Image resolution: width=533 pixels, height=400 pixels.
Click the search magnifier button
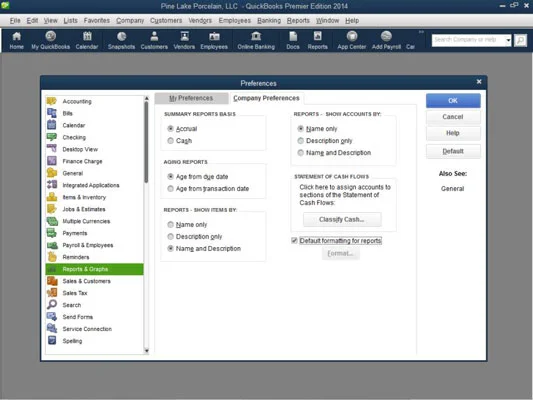tap(520, 40)
